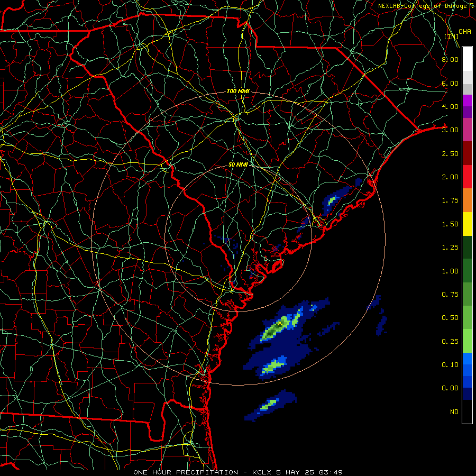Click the '[IN]' units label
Viewport: 476px width, 476px height.
click(x=452, y=36)
